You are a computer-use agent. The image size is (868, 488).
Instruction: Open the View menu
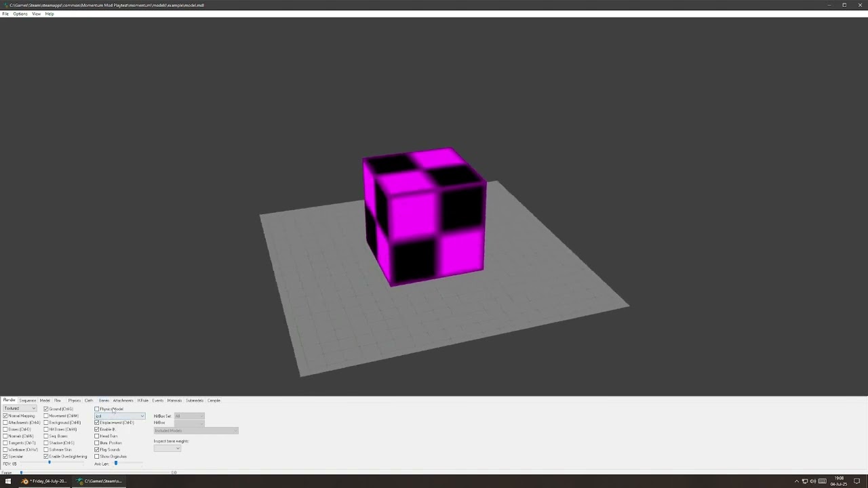pos(37,14)
